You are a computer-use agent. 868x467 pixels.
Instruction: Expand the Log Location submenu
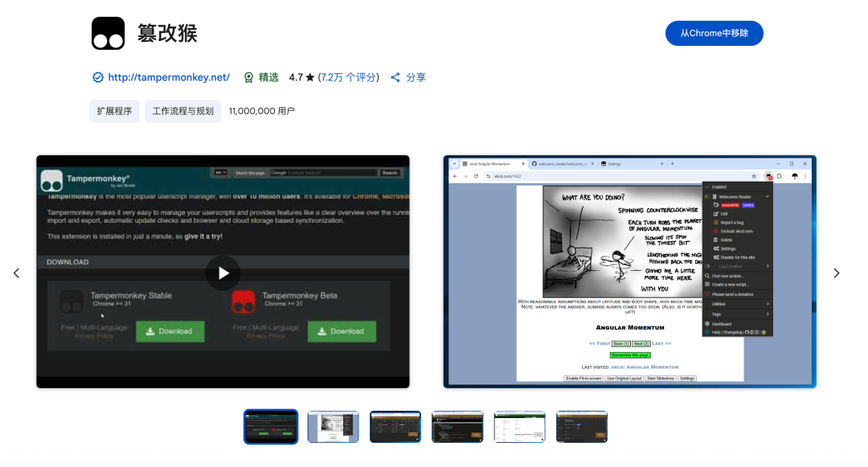tap(768, 266)
